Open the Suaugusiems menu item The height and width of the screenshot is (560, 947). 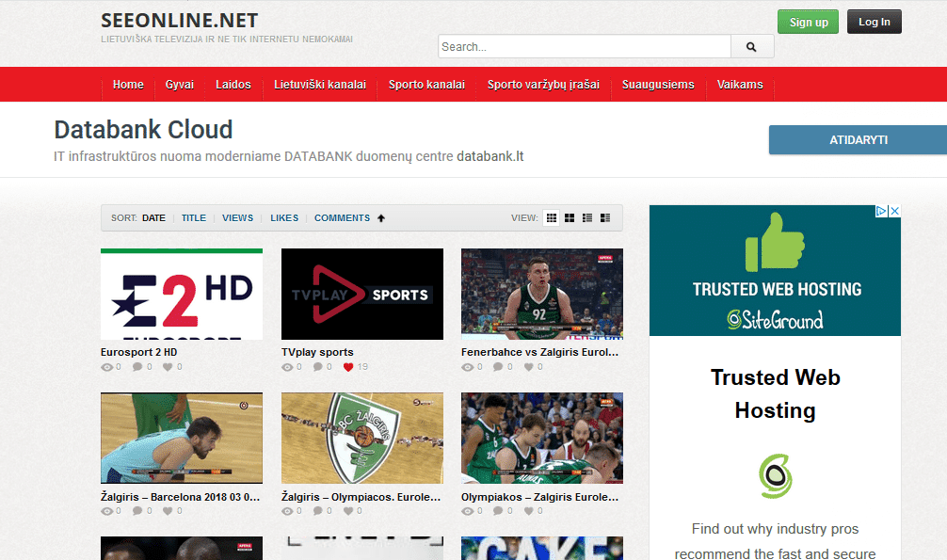click(x=658, y=85)
